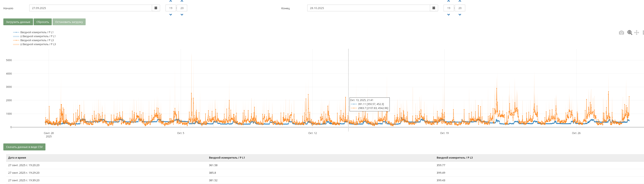Viewport: 644px width, 184px height.
Task: Click the start hour input showing 19
Action: coord(171,8)
